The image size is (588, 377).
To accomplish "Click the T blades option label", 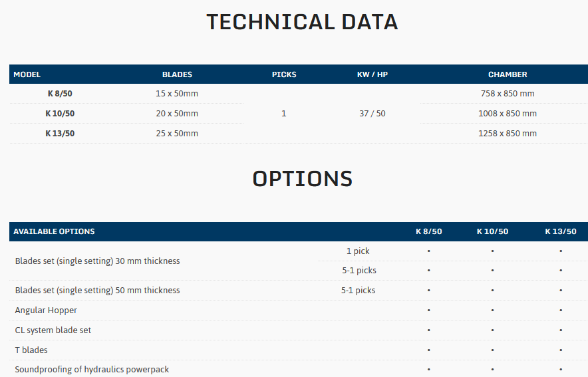I will (x=31, y=350).
